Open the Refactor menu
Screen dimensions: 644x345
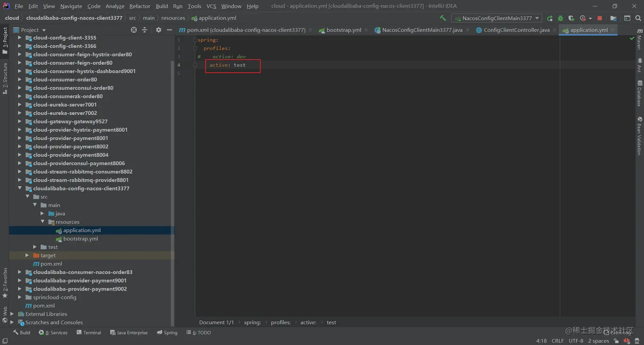pos(140,6)
